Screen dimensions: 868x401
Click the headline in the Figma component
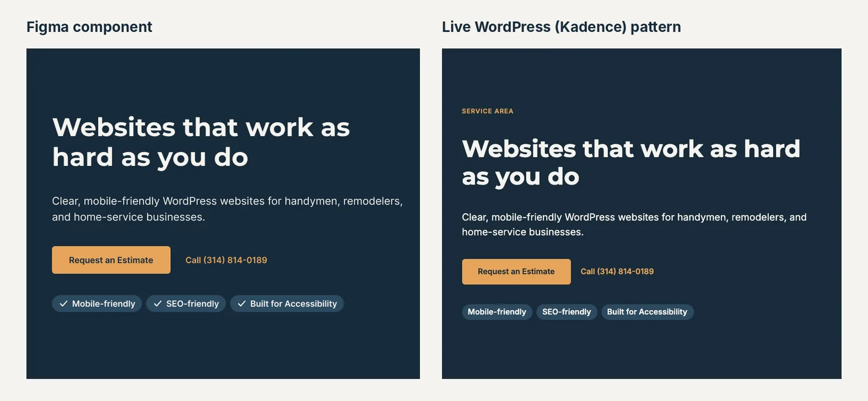pyautogui.click(x=201, y=142)
